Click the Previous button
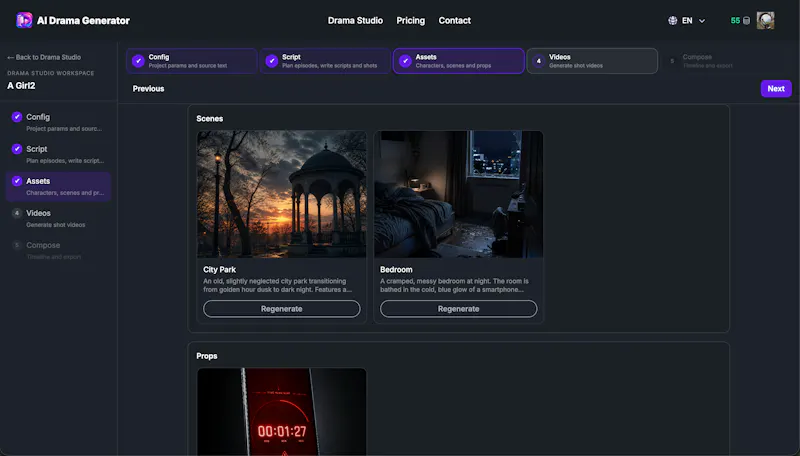 point(148,89)
